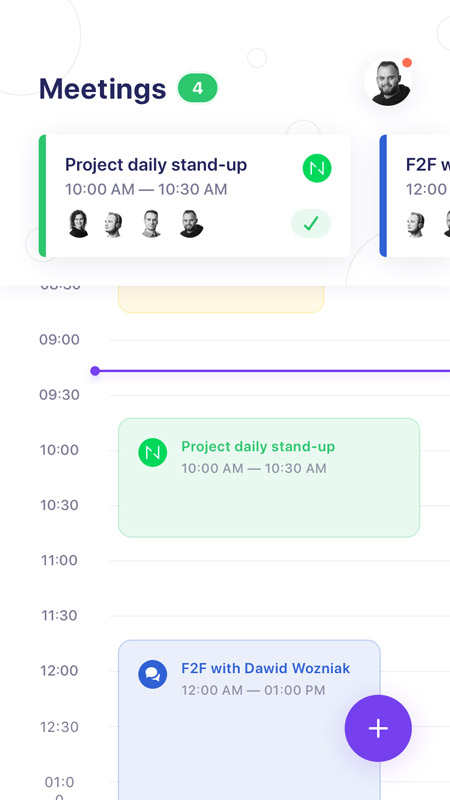Open the F2F with Dawid Wozniak event

pos(249,720)
